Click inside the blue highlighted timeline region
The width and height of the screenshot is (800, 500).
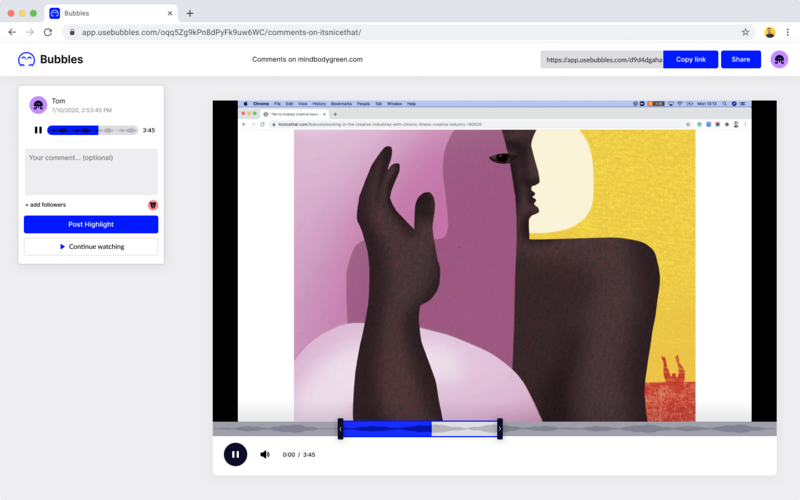pyautogui.click(x=387, y=429)
